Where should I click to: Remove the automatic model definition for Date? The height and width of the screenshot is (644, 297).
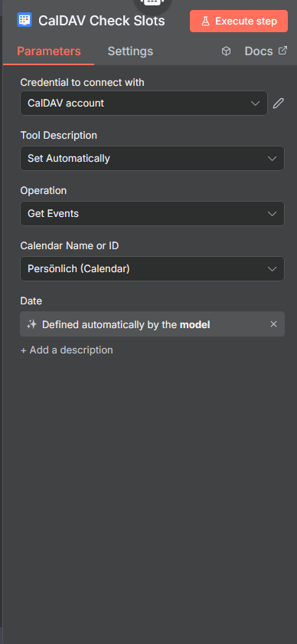click(273, 324)
